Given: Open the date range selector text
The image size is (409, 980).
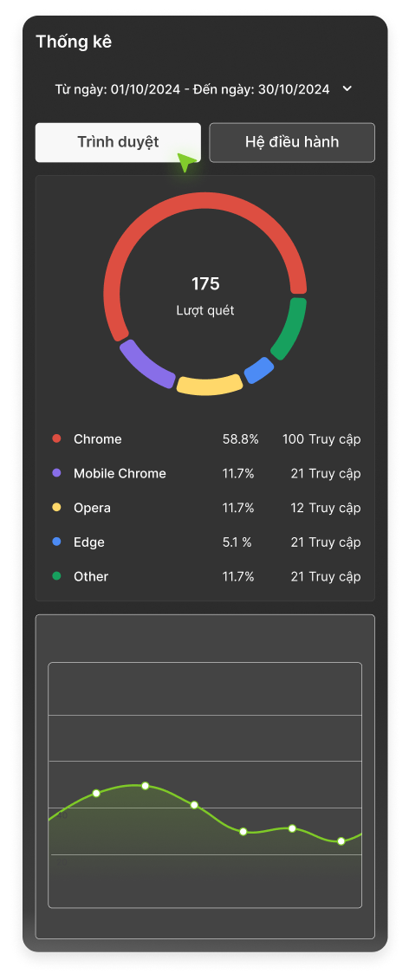Looking at the screenshot, I should [192, 89].
